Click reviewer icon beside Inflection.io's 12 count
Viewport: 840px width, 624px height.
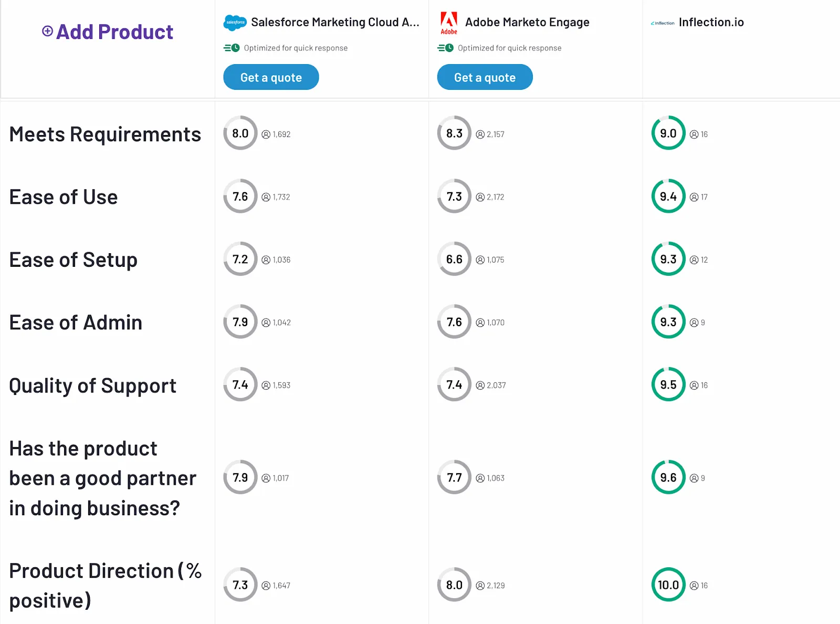(x=694, y=260)
